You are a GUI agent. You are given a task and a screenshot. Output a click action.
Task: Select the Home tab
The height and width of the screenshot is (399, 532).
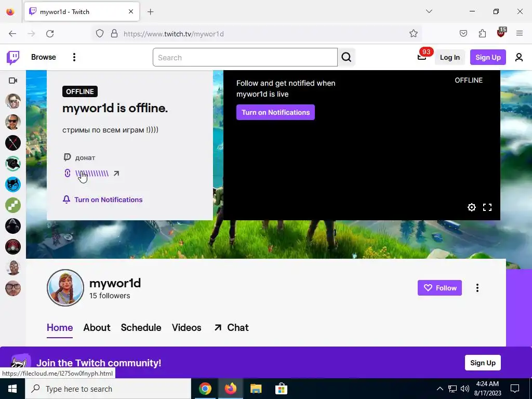[x=60, y=328]
